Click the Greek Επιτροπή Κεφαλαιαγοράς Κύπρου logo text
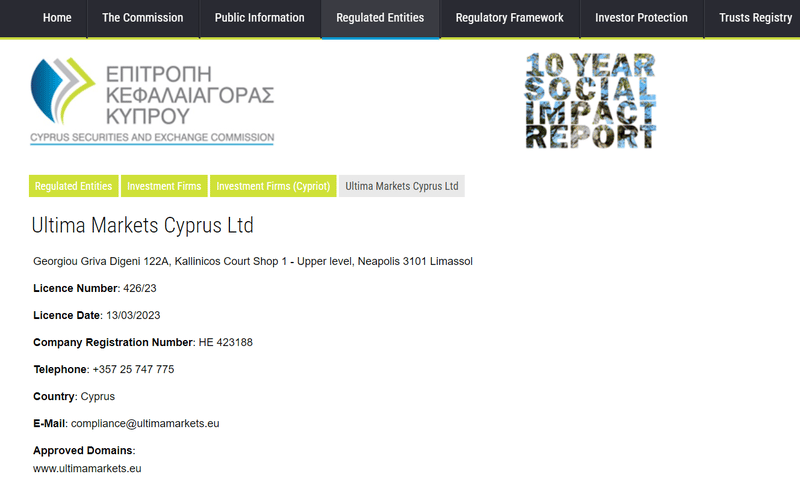Viewport: 800px width, 477px height. coord(190,95)
